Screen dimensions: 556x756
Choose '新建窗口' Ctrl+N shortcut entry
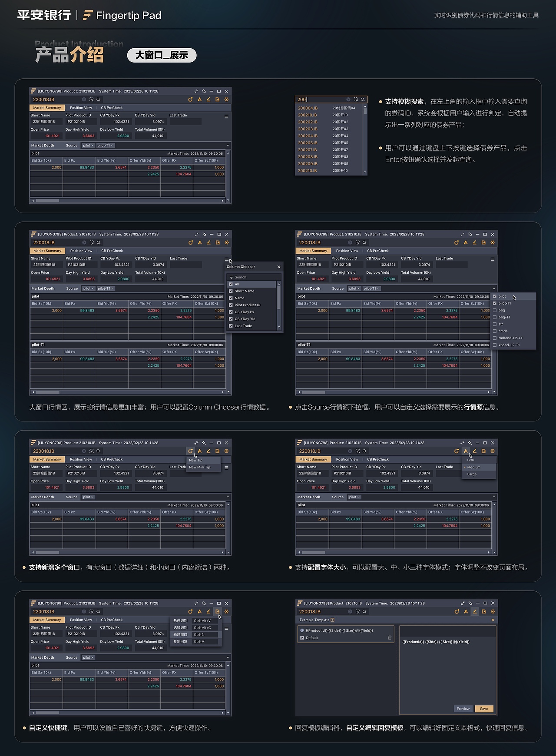(x=196, y=635)
